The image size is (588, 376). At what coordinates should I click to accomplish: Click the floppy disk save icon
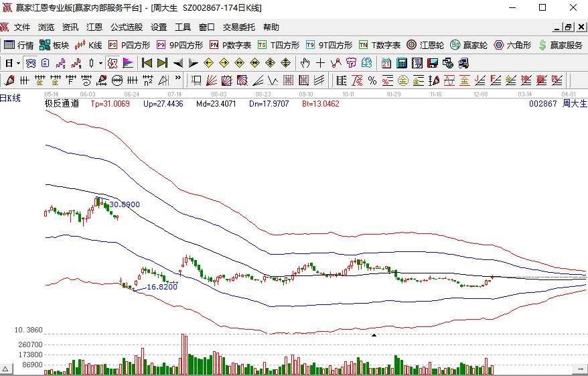[433, 64]
